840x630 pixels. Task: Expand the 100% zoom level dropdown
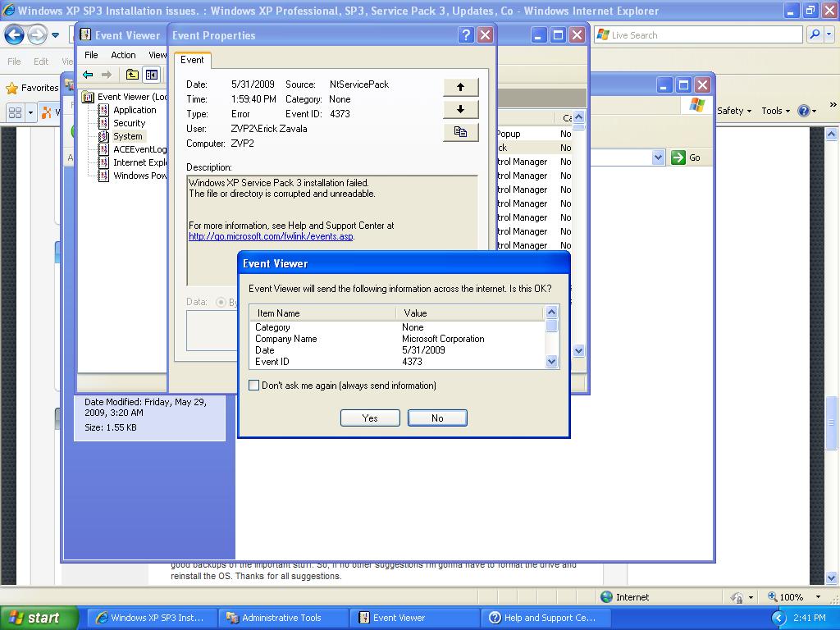[818, 597]
